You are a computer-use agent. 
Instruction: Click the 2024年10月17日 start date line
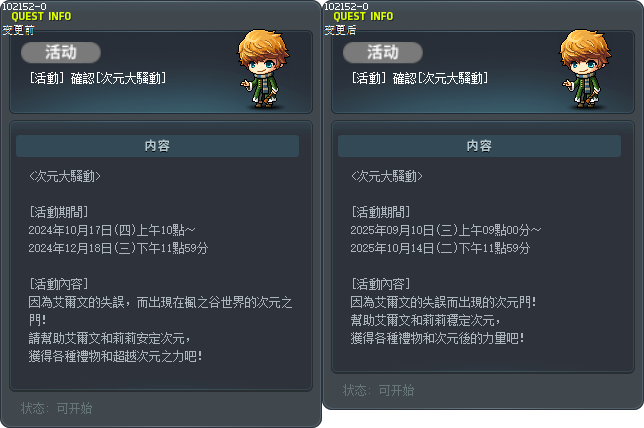[x=112, y=230]
